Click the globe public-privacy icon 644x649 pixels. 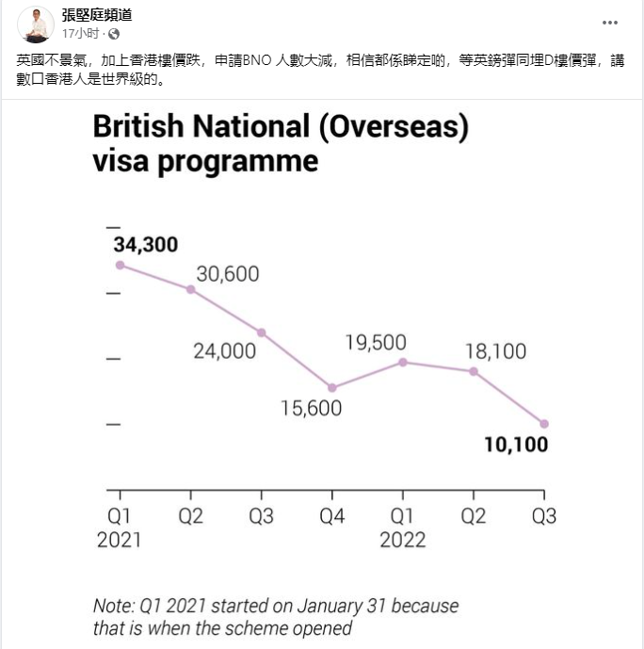point(115,33)
